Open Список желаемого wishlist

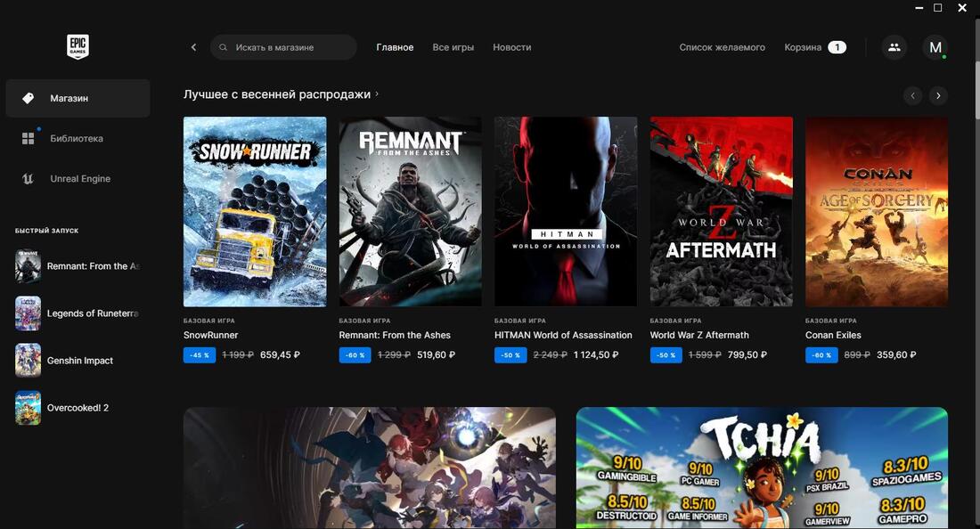point(722,47)
